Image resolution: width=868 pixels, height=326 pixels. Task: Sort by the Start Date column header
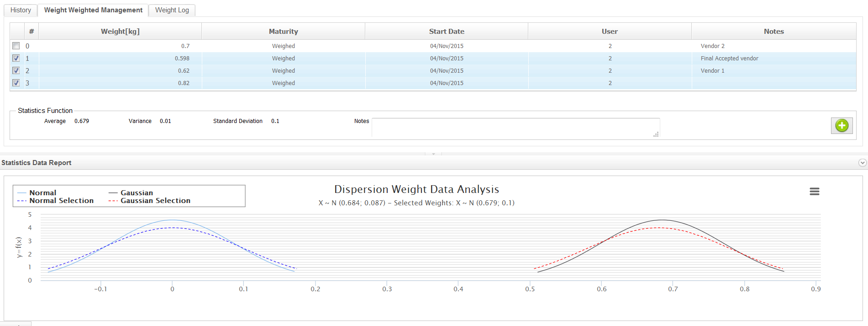[x=447, y=31]
